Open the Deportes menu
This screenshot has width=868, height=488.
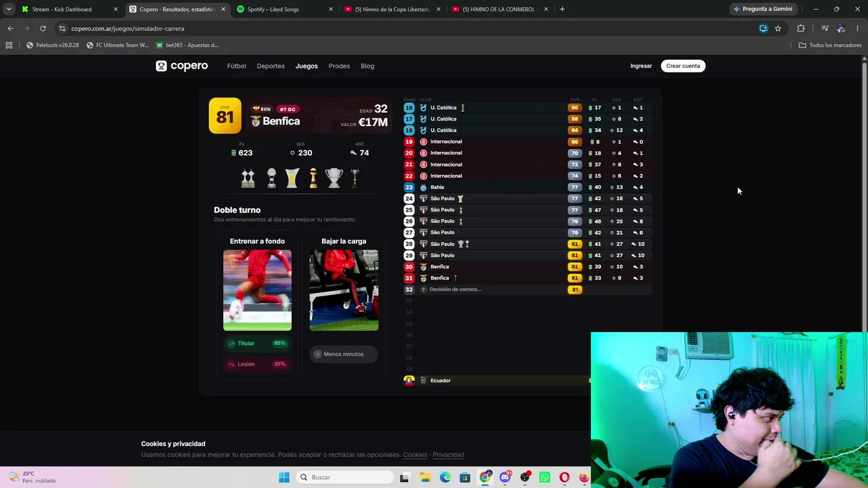[x=271, y=66]
